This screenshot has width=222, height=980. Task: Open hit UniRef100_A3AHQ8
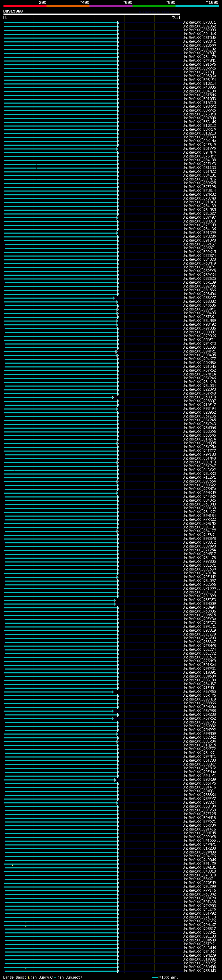click(x=199, y=967)
